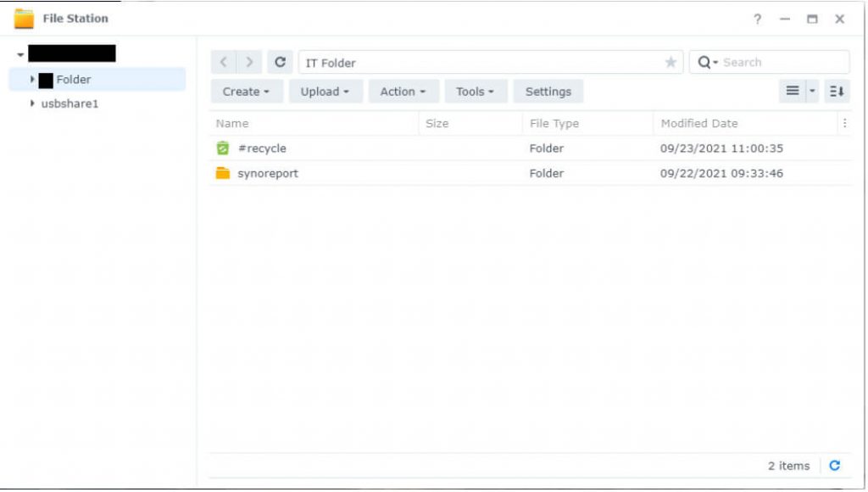Collapse the root server tree node
Viewport: 868px width, 492px height.
[x=20, y=54]
